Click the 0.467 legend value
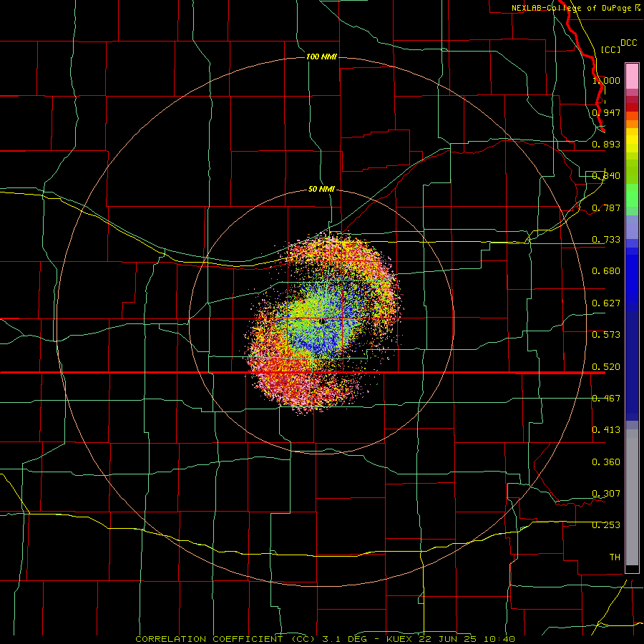 606,399
